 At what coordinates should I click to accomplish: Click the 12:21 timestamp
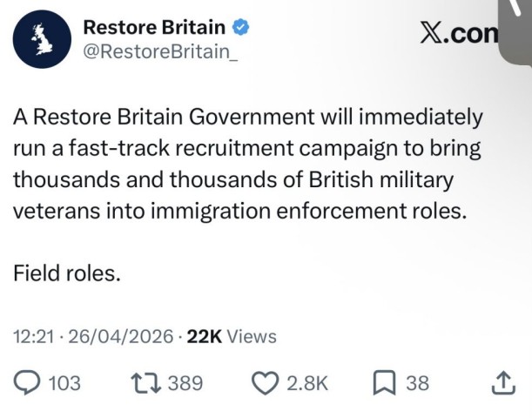pyautogui.click(x=33, y=336)
